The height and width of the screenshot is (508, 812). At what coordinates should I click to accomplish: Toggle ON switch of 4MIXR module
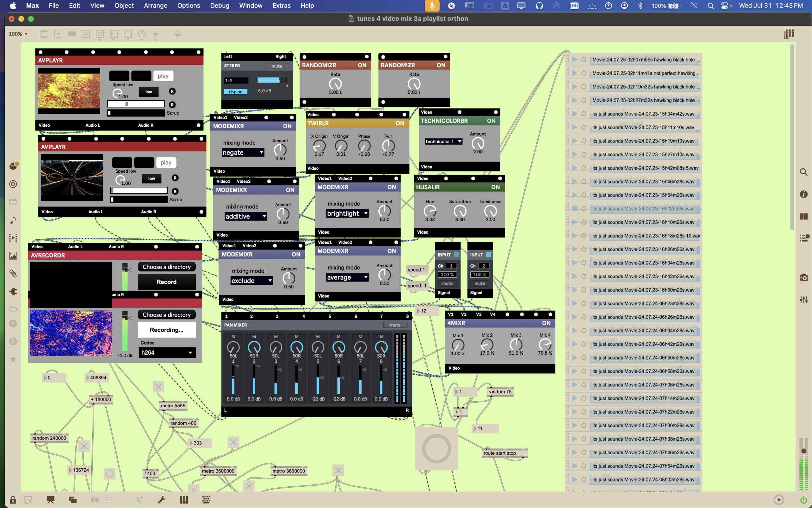pyautogui.click(x=546, y=323)
